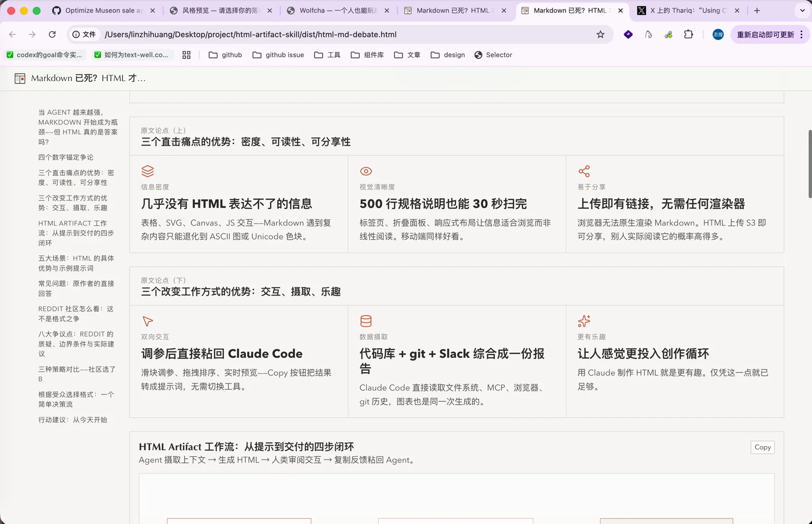Viewport: 812px width, 524px height.
Task: Click heading 调参后直接粘回 Claude Code
Action: (222, 353)
